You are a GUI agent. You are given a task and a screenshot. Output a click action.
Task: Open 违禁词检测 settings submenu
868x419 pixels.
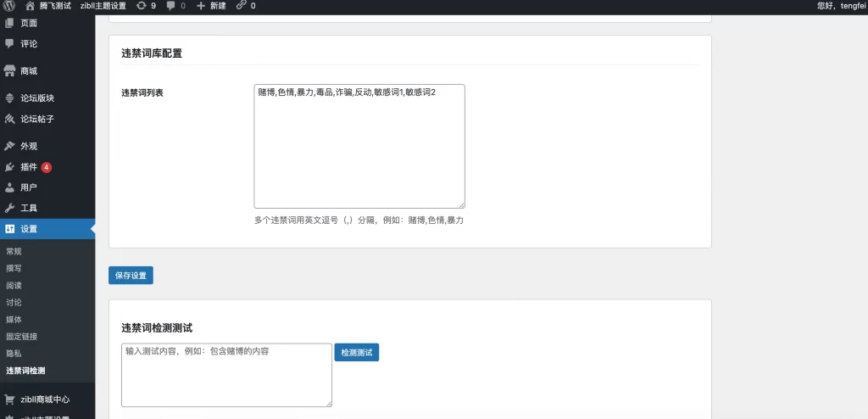25,370
